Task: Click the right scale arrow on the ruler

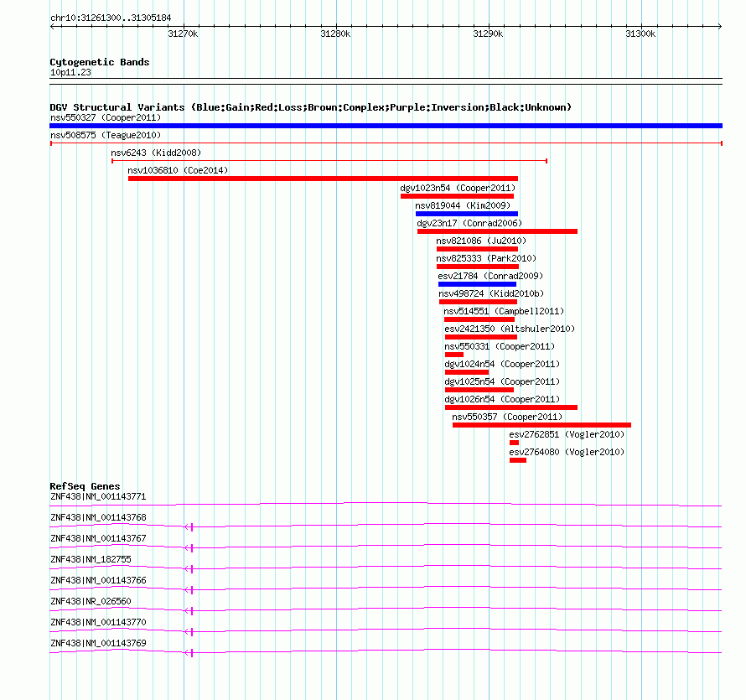Action: [720, 27]
